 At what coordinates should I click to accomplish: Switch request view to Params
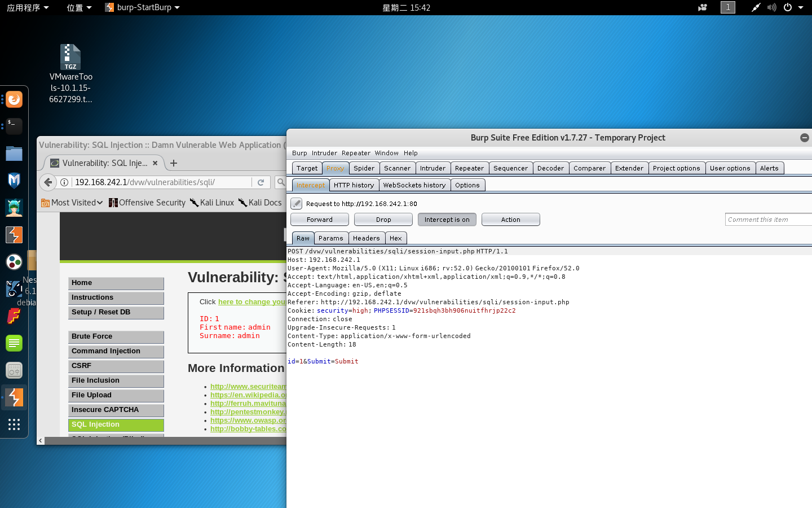coord(331,238)
